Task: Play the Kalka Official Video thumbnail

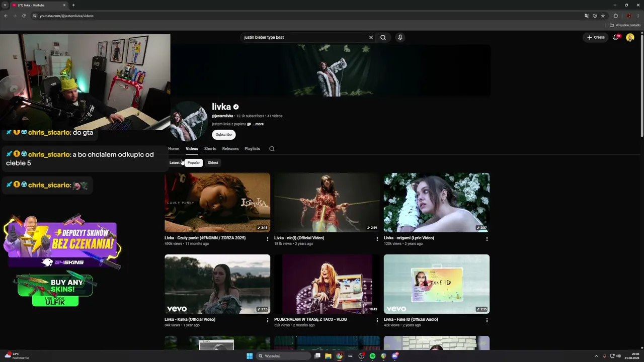Action: (x=217, y=284)
